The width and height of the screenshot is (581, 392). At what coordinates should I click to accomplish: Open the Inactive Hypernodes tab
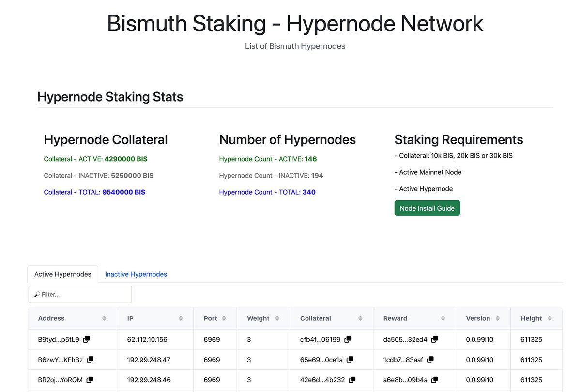(x=136, y=274)
